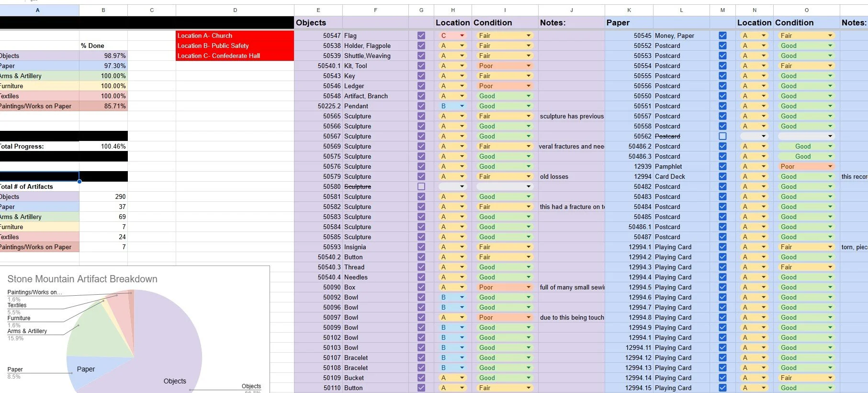This screenshot has width=868, height=393.
Task: Click the blue Paper pie slice
Action: pos(89,371)
